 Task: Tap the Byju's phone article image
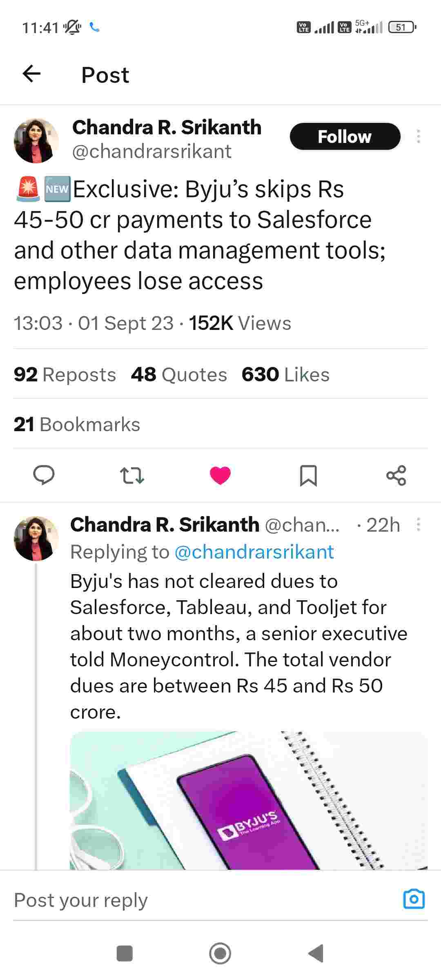tap(248, 800)
